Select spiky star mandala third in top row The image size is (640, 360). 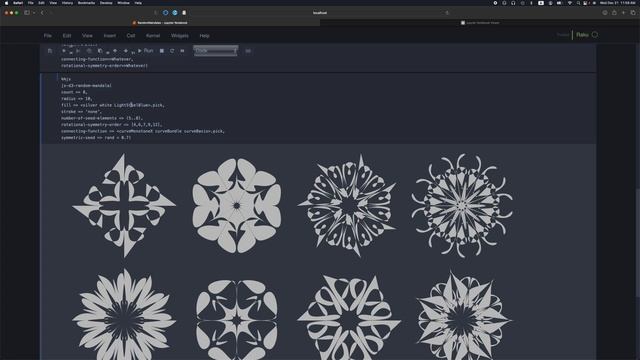(x=348, y=206)
